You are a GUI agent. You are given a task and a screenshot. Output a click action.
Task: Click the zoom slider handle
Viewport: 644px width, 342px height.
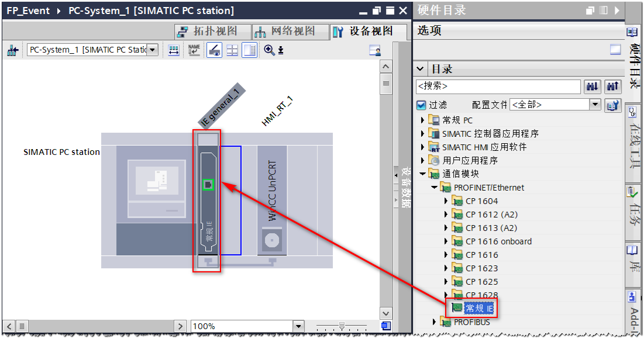[342, 326]
